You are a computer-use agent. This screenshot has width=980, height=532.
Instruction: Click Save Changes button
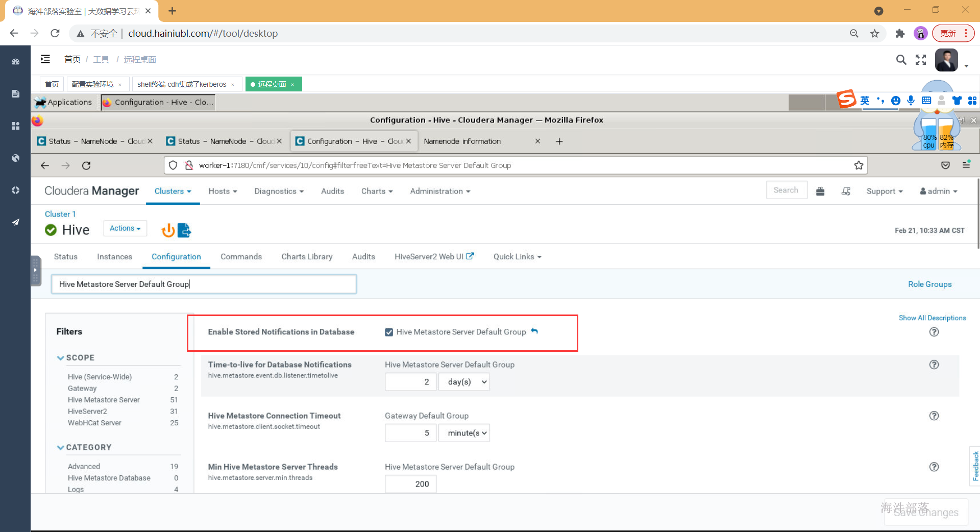point(926,512)
